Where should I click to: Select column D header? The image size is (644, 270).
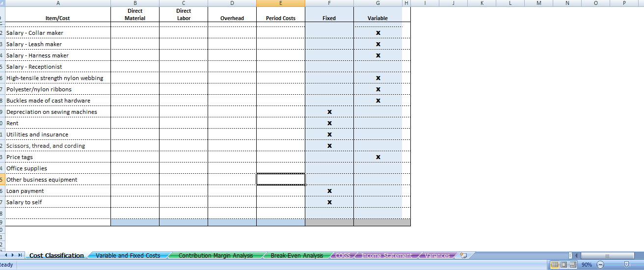click(232, 3)
